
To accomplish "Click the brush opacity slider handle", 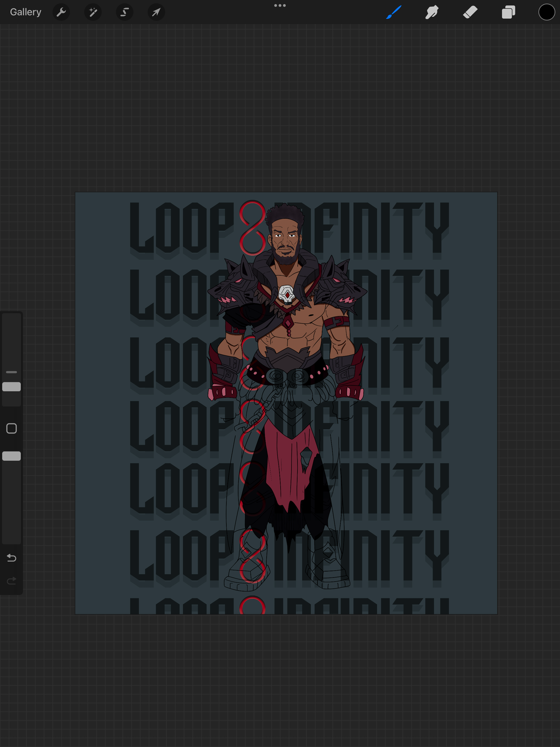I will click(x=11, y=456).
